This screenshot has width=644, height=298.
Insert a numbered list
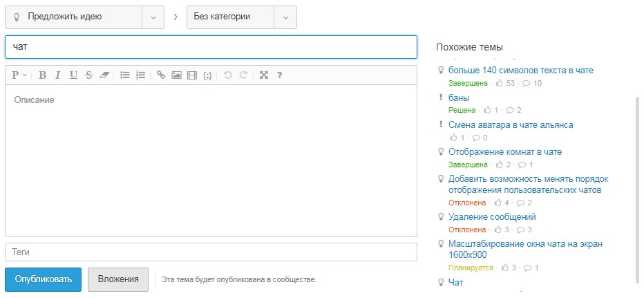click(141, 75)
